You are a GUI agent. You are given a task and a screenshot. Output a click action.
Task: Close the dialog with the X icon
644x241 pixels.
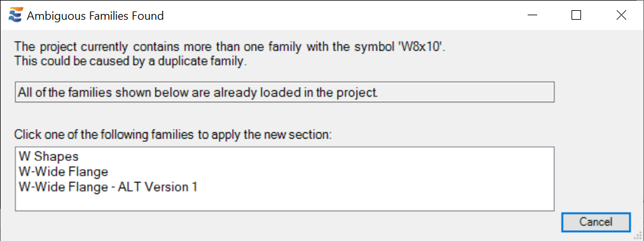click(x=621, y=16)
